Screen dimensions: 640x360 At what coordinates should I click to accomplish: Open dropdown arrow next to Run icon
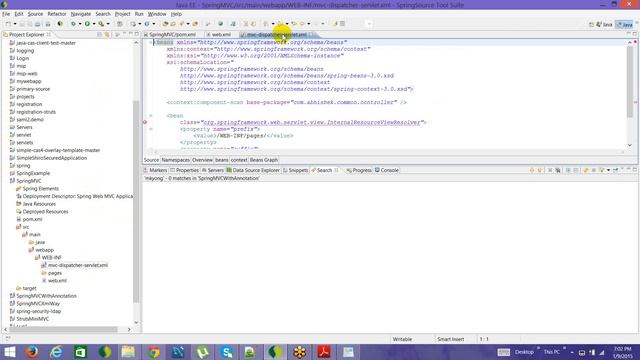93,24
